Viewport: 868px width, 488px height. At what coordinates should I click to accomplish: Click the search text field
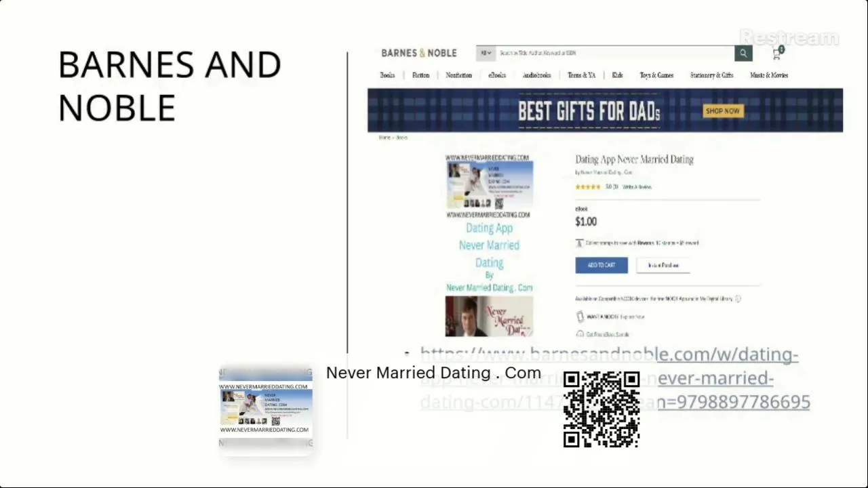pos(615,54)
